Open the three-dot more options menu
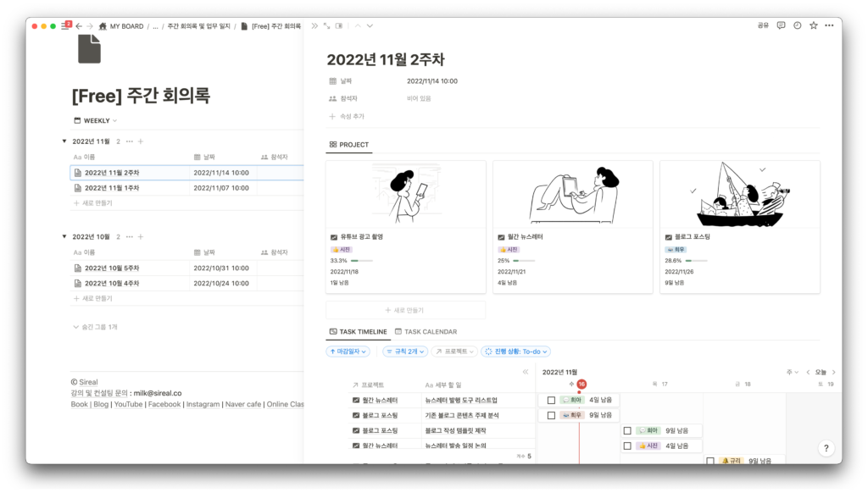The image size is (868, 498). [831, 25]
